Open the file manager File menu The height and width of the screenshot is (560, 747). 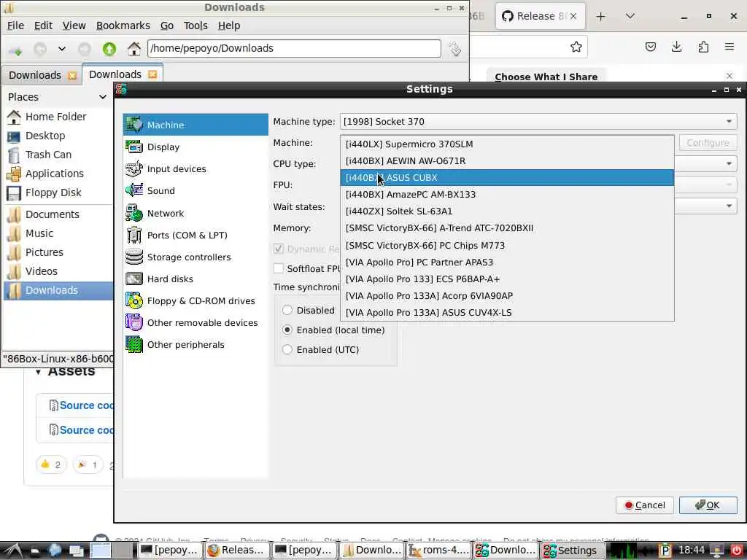16,26
